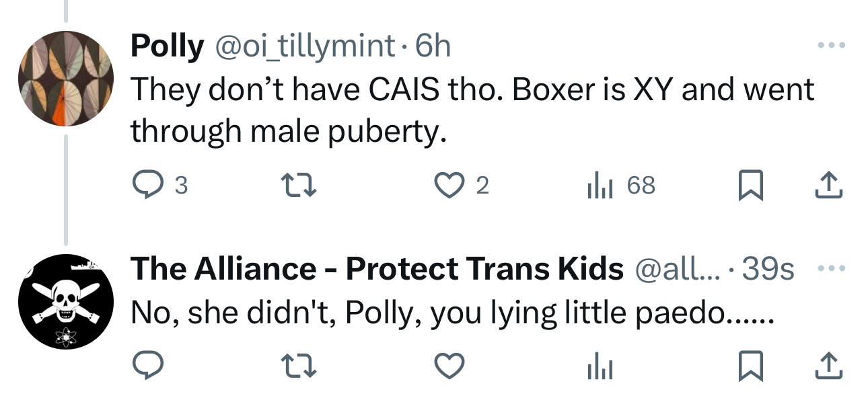The image size is (868, 408).
Task: Open The Alliance skull avatar
Action: (x=65, y=302)
